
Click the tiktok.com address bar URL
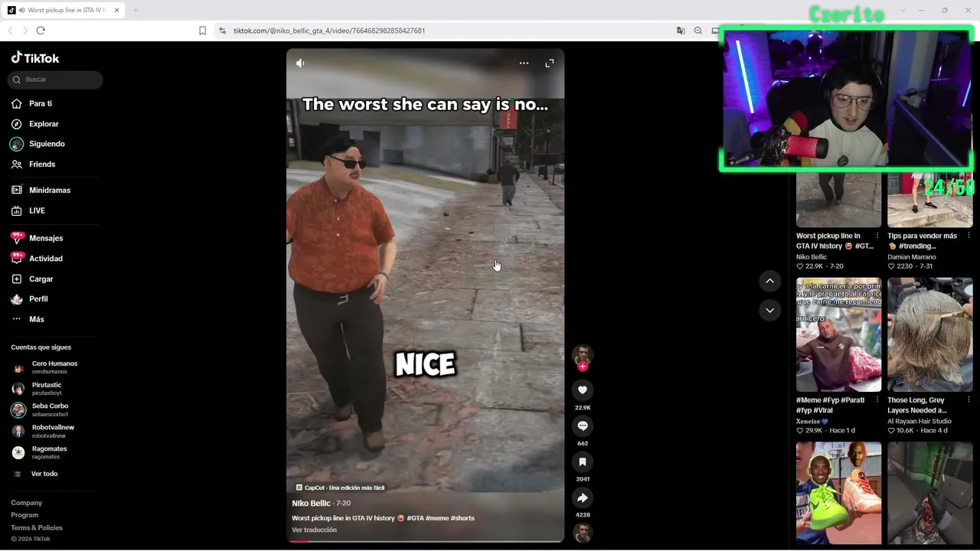(329, 31)
